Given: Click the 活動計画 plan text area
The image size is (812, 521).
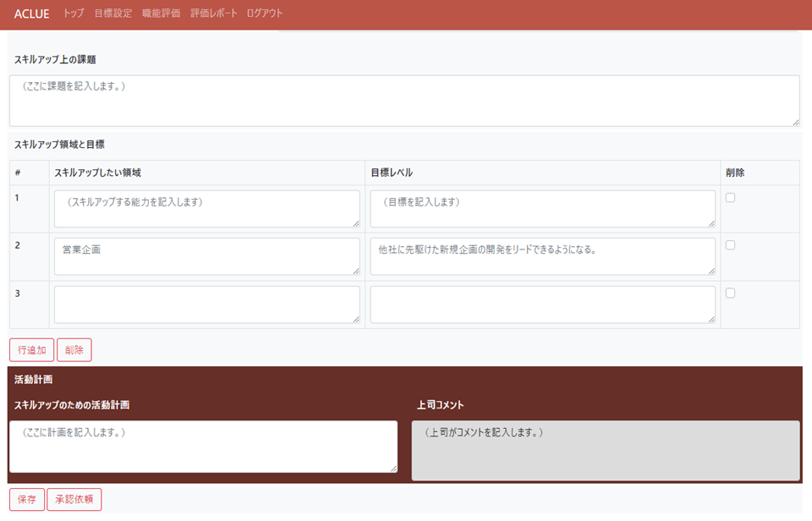Looking at the screenshot, I should 203,447.
